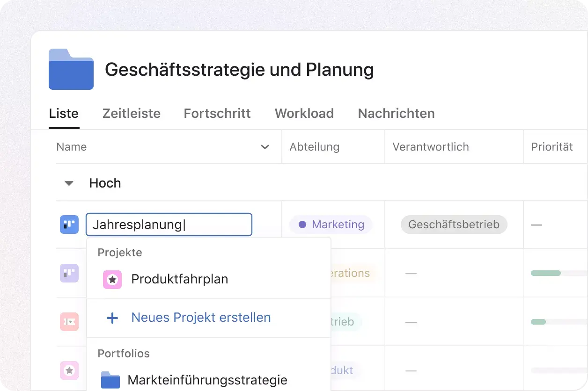The image size is (588, 391).
Task: Click the Markteinführungsstrategie portfolio folder icon
Action: [110, 380]
